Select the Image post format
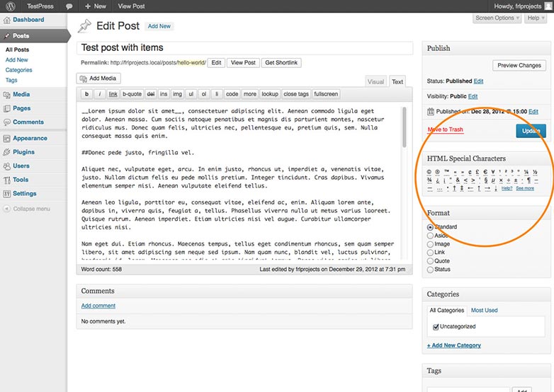Screen dimensions: 554x392 430,244
